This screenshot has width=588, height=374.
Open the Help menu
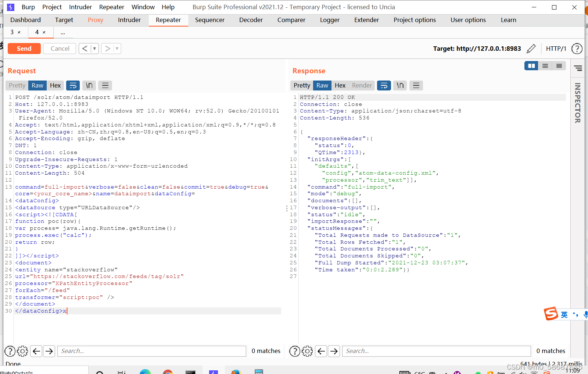[x=168, y=7]
